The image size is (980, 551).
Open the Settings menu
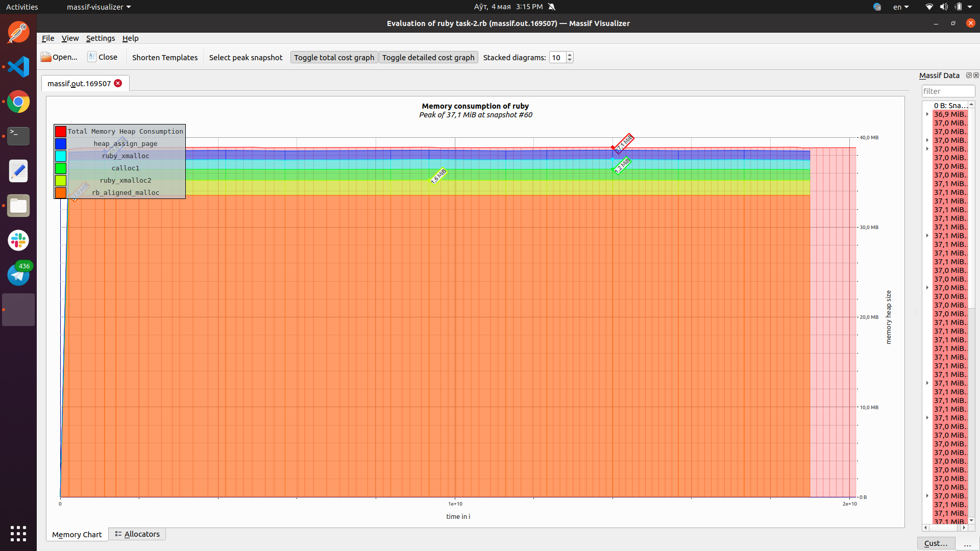tap(100, 38)
